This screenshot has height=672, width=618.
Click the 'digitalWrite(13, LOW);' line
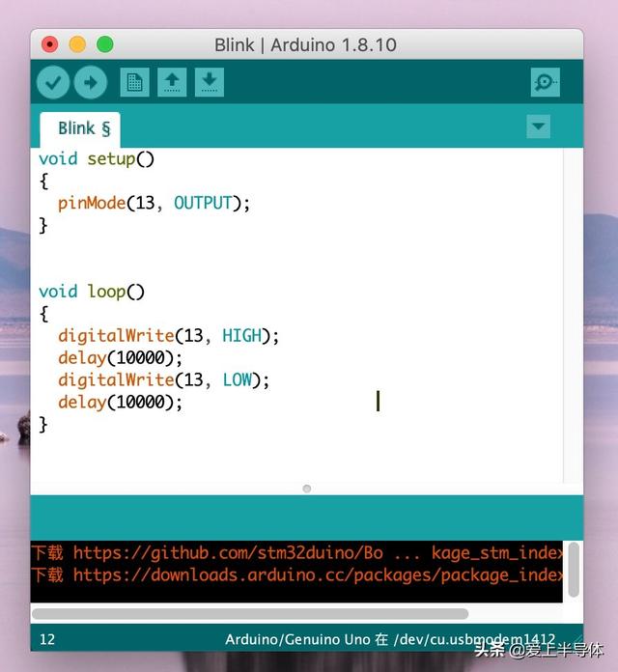[164, 380]
